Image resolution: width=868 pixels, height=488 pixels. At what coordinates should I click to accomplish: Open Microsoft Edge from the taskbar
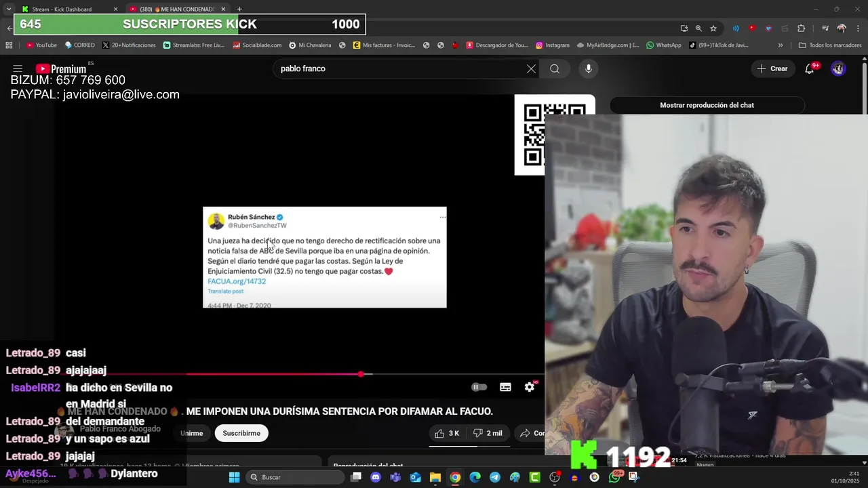(475, 477)
